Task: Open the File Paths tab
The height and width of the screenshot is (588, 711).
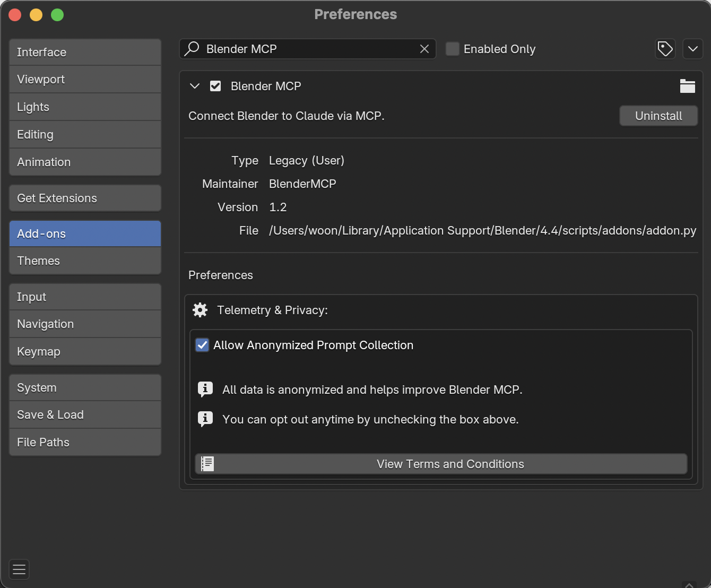Action: [x=85, y=442]
